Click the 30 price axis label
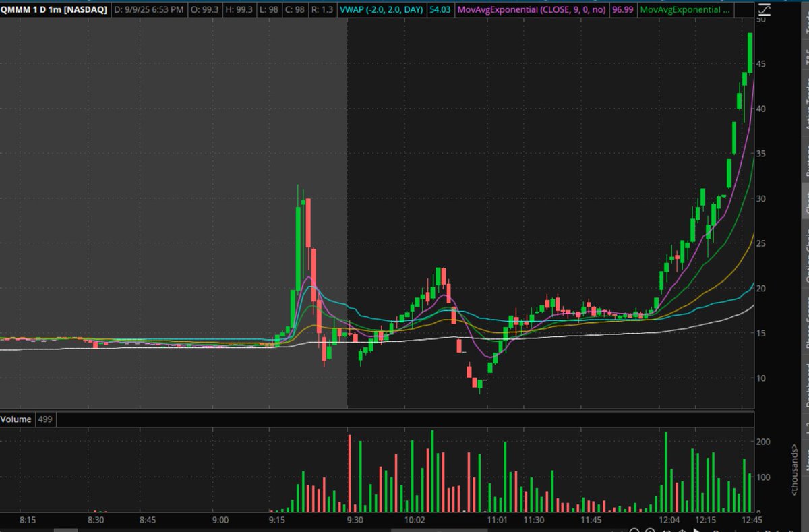Screen dimensions: 809x532 click(x=760, y=198)
